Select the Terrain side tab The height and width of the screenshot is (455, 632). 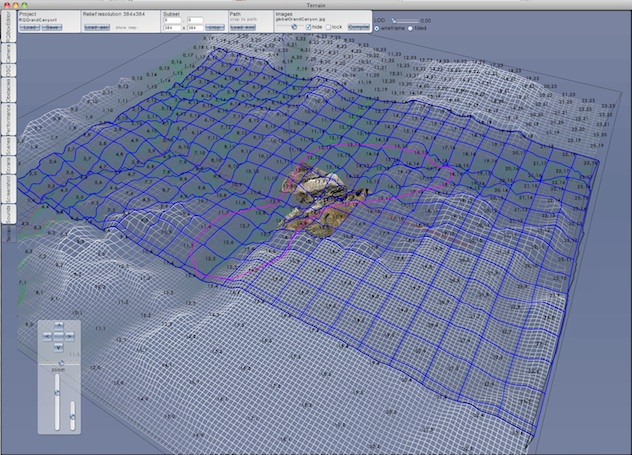[x=9, y=233]
